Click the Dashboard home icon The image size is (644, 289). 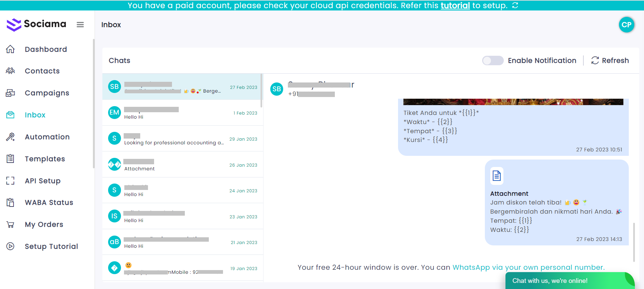click(10, 49)
